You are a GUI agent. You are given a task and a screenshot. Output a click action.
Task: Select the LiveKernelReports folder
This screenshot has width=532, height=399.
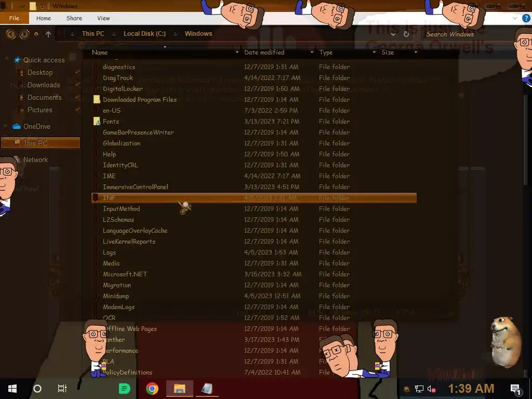coord(129,241)
